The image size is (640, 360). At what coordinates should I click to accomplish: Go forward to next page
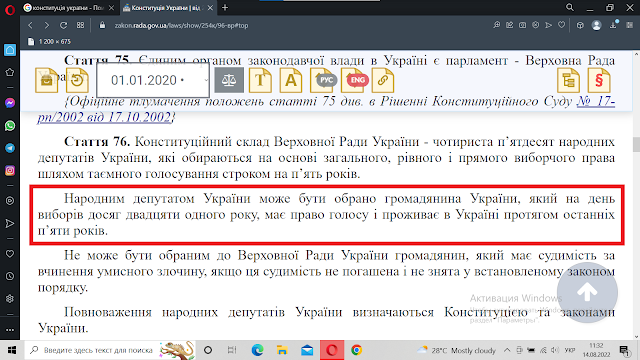click(x=47, y=25)
